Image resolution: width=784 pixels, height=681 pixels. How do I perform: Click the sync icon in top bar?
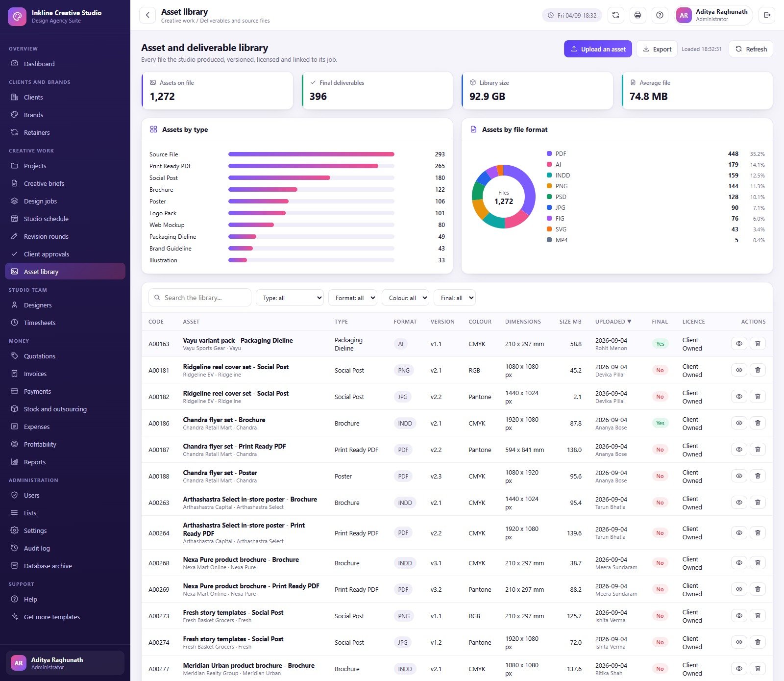point(615,15)
